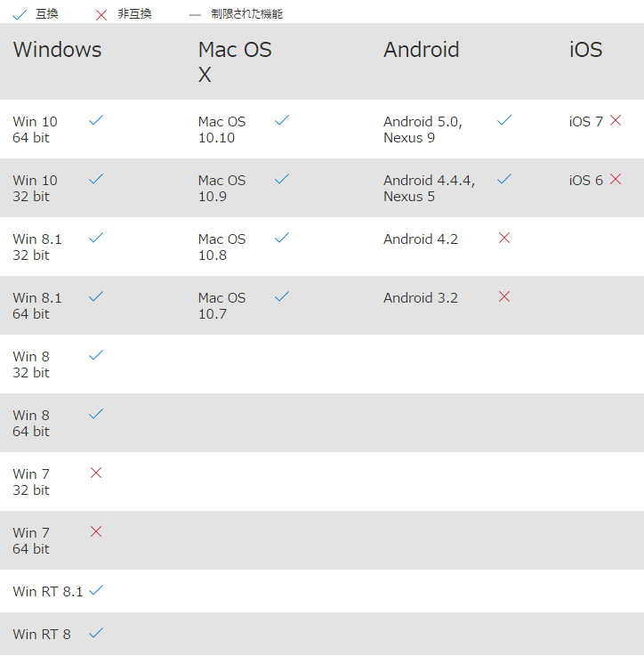This screenshot has height=656, width=644.
Task: Click the red cross beside Android 3.2
Action: pos(504,296)
